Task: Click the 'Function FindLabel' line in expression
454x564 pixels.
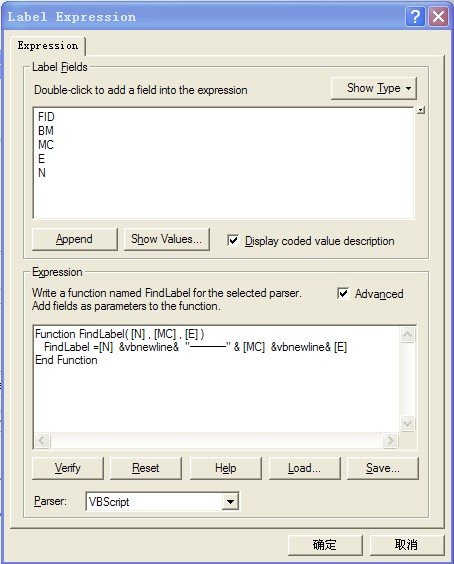Action: point(119,334)
